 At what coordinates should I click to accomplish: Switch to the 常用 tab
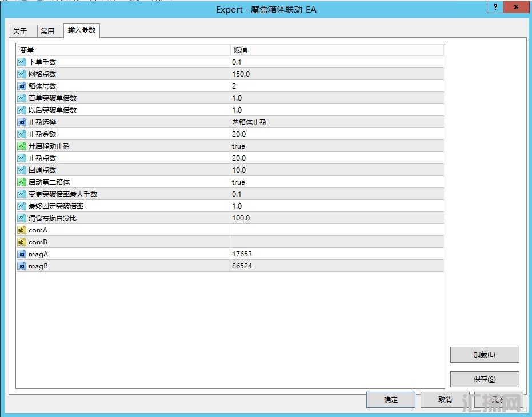(x=50, y=31)
